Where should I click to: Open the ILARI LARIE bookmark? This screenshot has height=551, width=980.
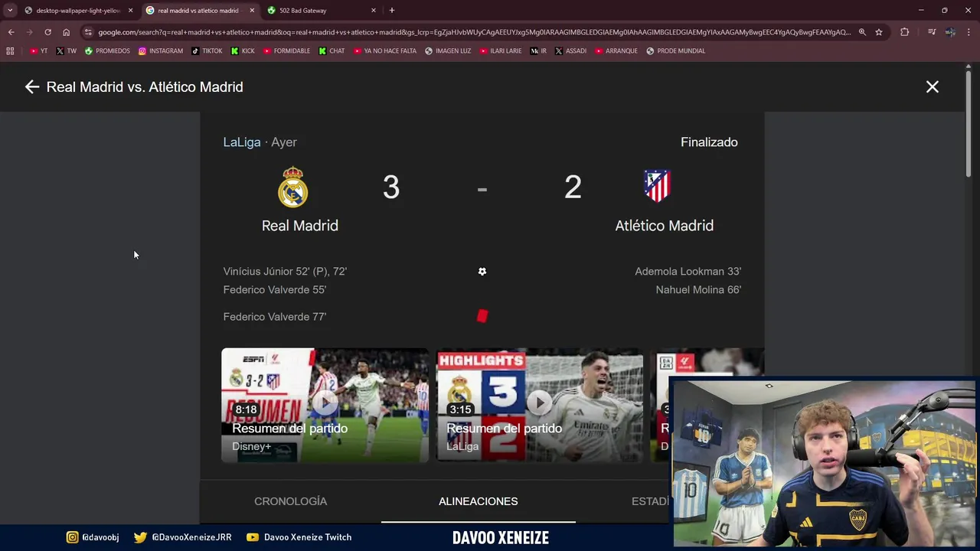pyautogui.click(x=500, y=51)
